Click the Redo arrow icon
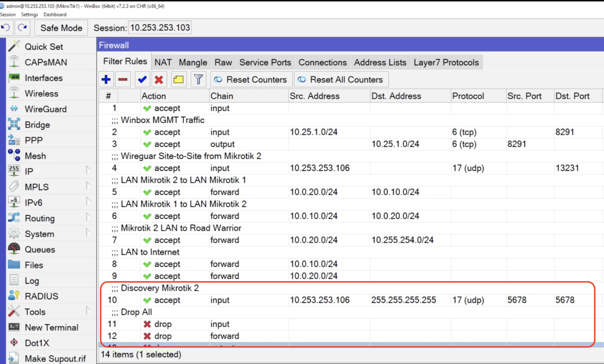Viewport: 604px width, 364px height. tap(22, 28)
